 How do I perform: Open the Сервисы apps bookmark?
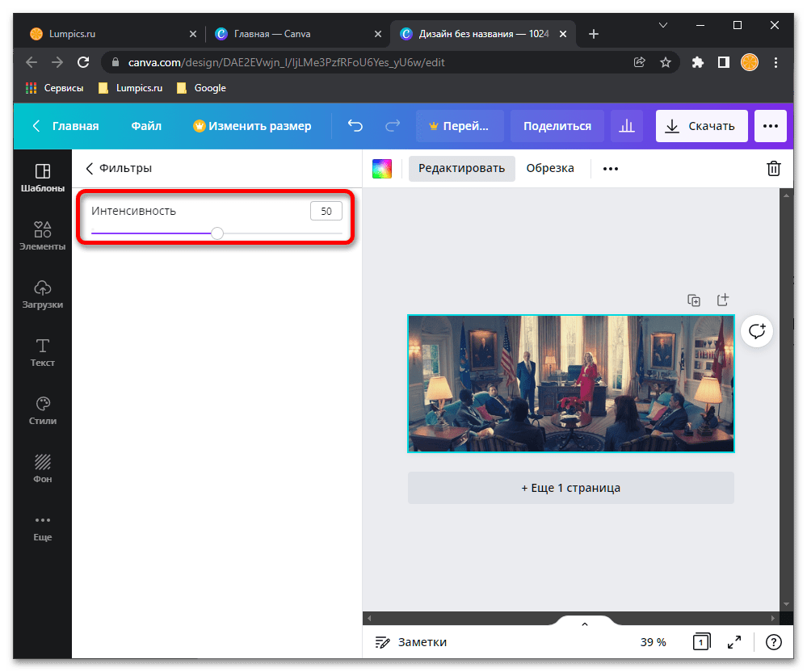click(x=54, y=88)
